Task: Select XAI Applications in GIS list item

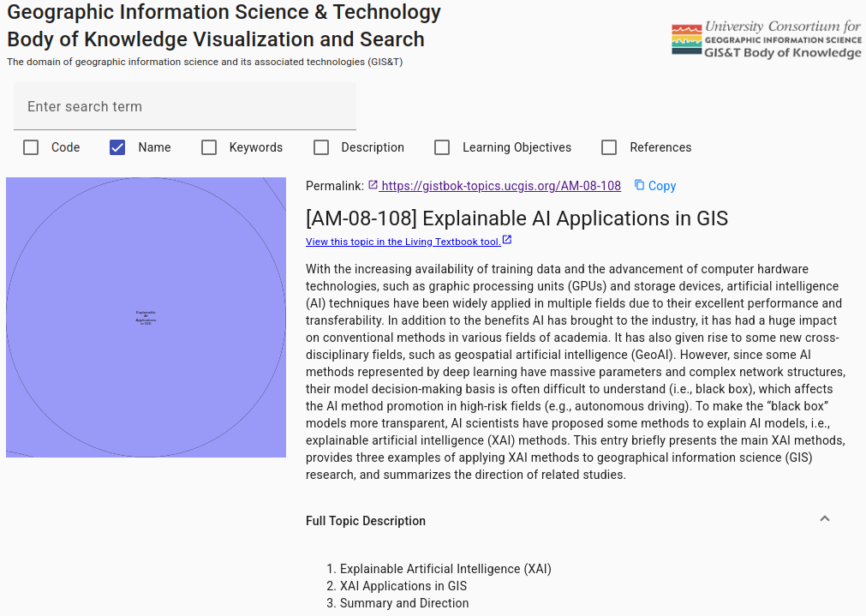Action: click(403, 586)
